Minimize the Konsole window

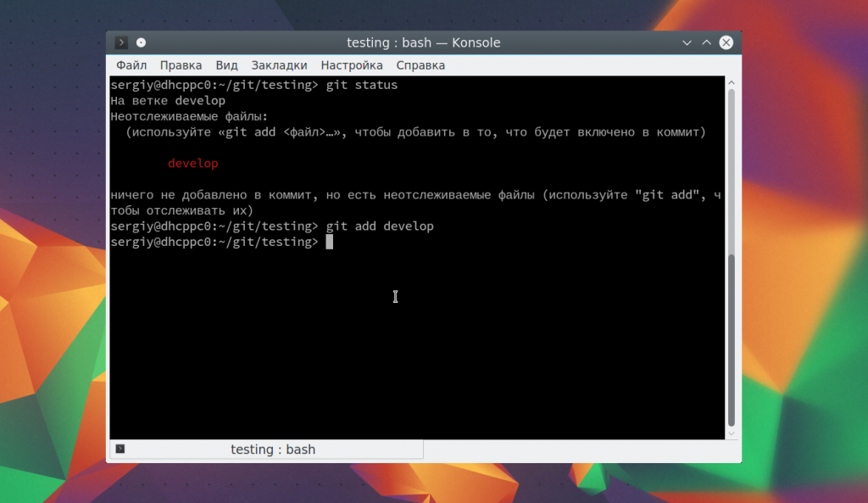[687, 42]
